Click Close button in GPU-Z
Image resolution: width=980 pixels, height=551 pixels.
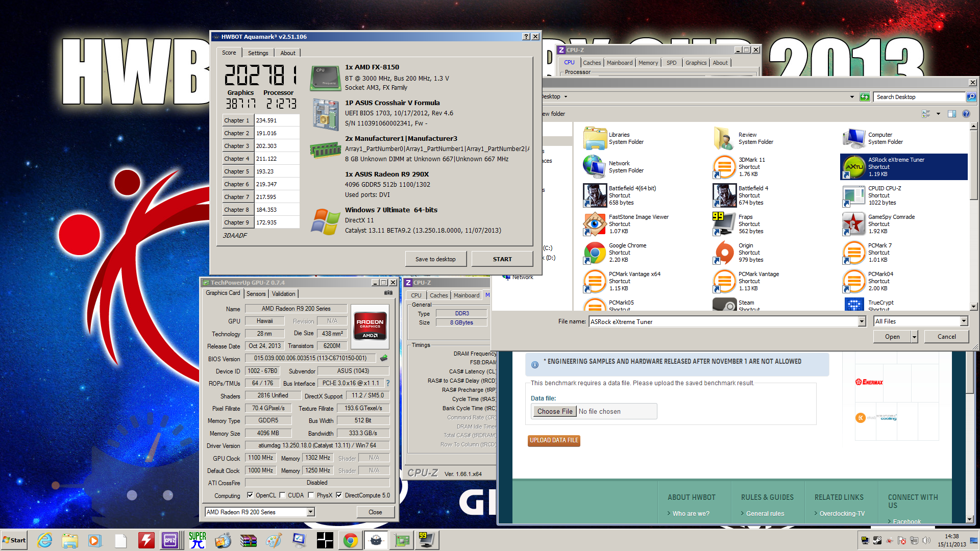tap(375, 512)
